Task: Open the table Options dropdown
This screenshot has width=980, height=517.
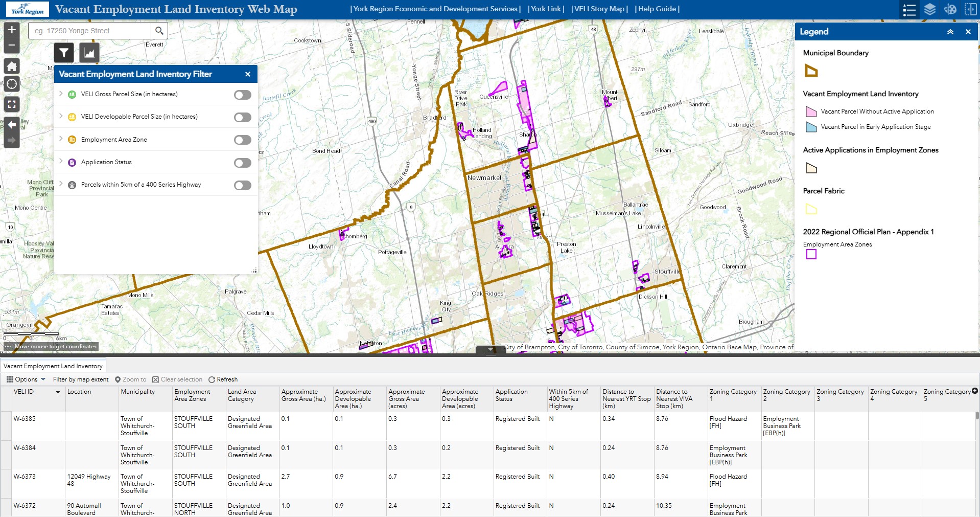Action: point(26,379)
